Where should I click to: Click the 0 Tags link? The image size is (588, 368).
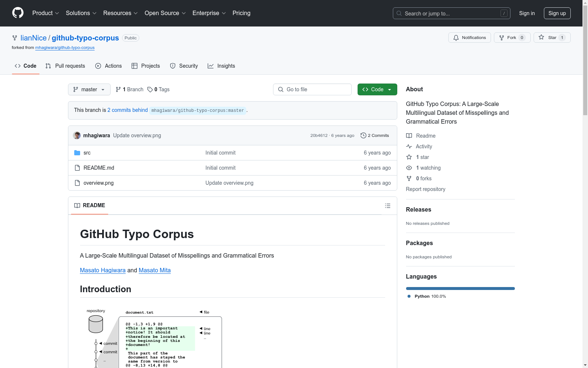[x=158, y=89]
